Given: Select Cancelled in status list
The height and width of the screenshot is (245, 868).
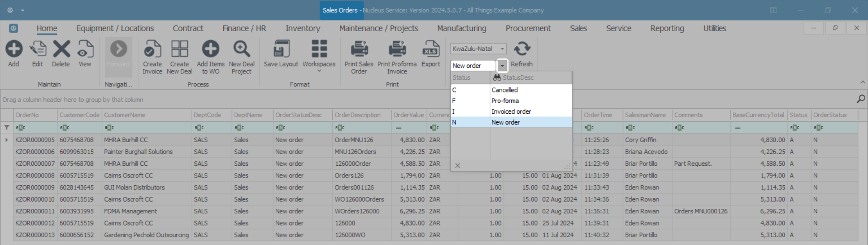Looking at the screenshot, I should (x=511, y=90).
